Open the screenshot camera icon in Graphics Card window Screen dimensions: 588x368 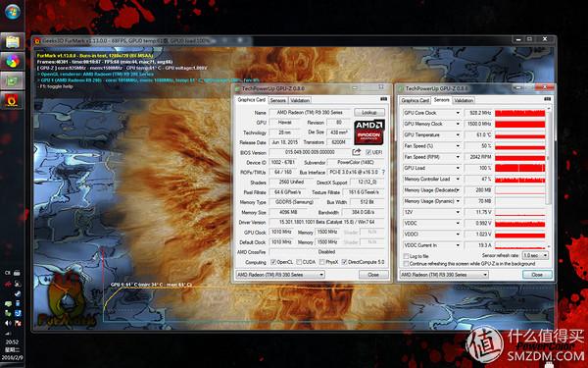point(383,99)
